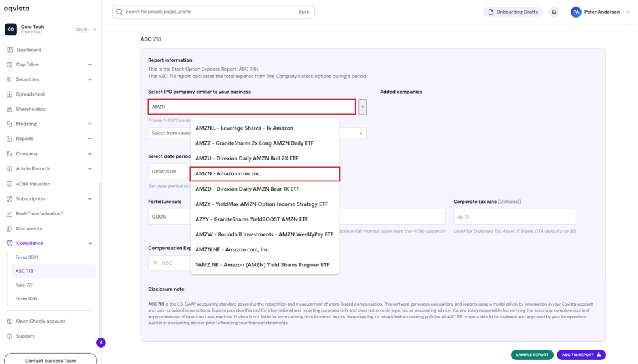The image size is (638, 364).
Task: Click the Shareholders people icon
Action: (x=9, y=109)
